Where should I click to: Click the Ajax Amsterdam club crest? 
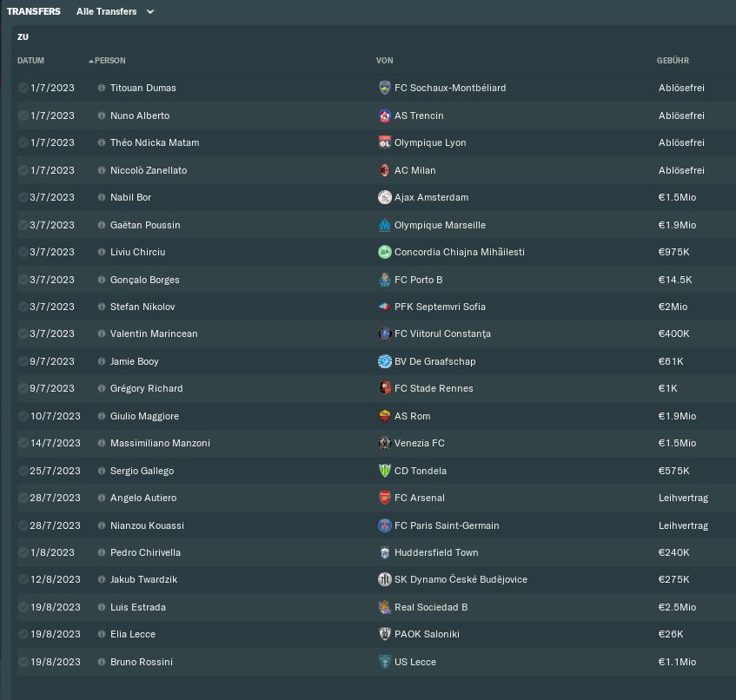click(x=384, y=197)
